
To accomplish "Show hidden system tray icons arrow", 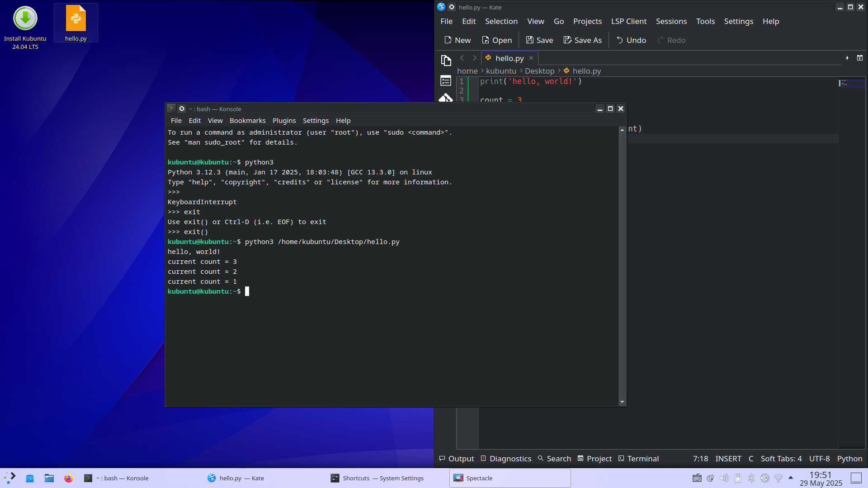I will click(x=791, y=478).
